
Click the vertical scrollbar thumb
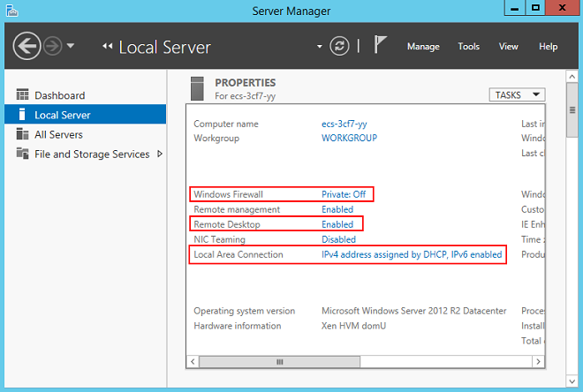(x=572, y=110)
